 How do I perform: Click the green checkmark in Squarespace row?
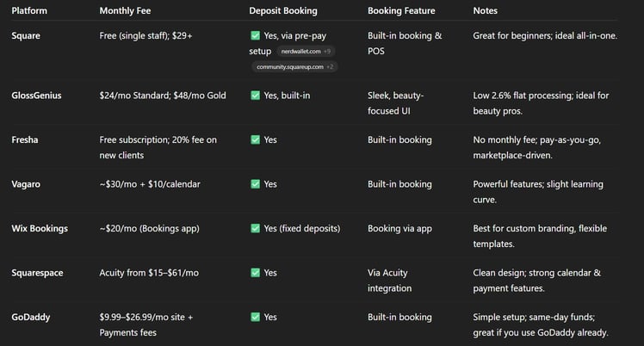[255, 273]
